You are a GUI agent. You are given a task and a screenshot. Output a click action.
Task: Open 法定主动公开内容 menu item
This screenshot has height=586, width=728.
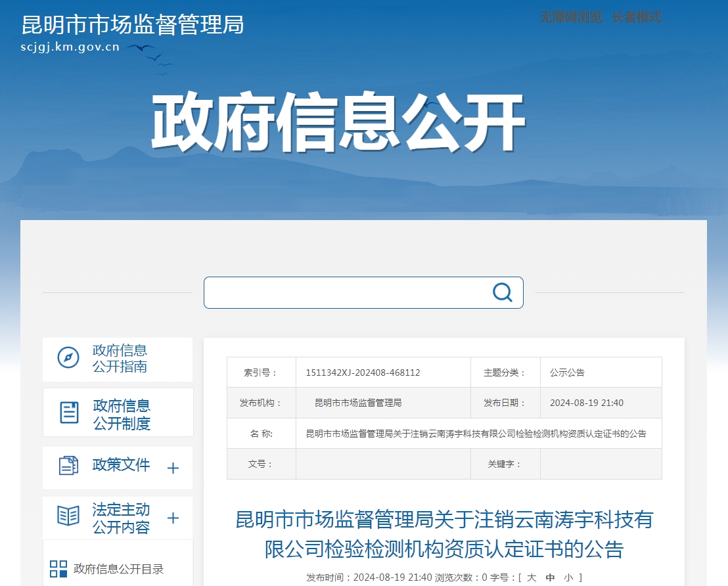[x=118, y=518]
